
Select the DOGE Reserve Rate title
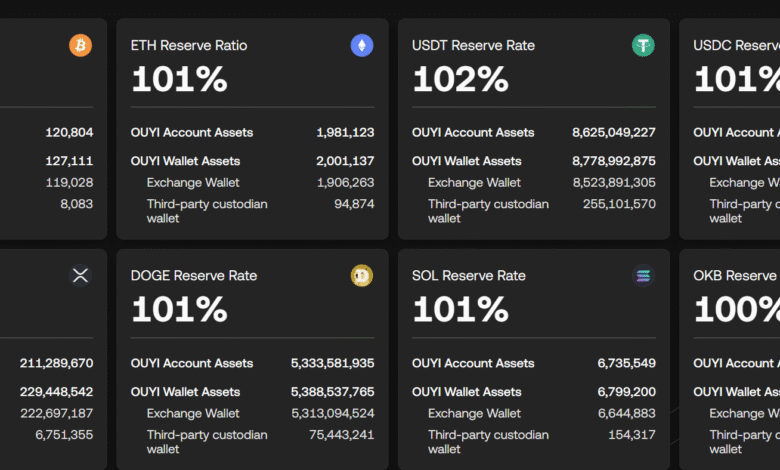(194, 276)
